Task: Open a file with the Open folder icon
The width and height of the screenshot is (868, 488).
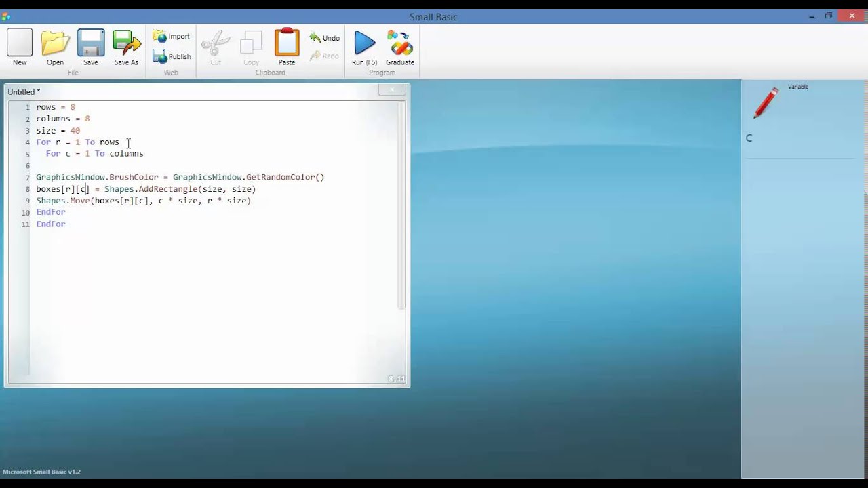Action: (55, 47)
